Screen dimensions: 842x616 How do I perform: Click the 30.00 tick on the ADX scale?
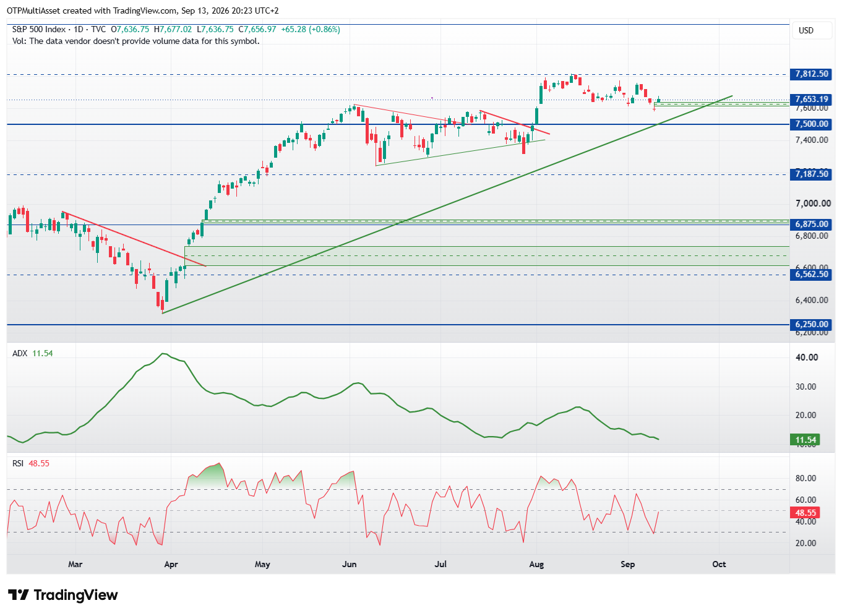805,387
